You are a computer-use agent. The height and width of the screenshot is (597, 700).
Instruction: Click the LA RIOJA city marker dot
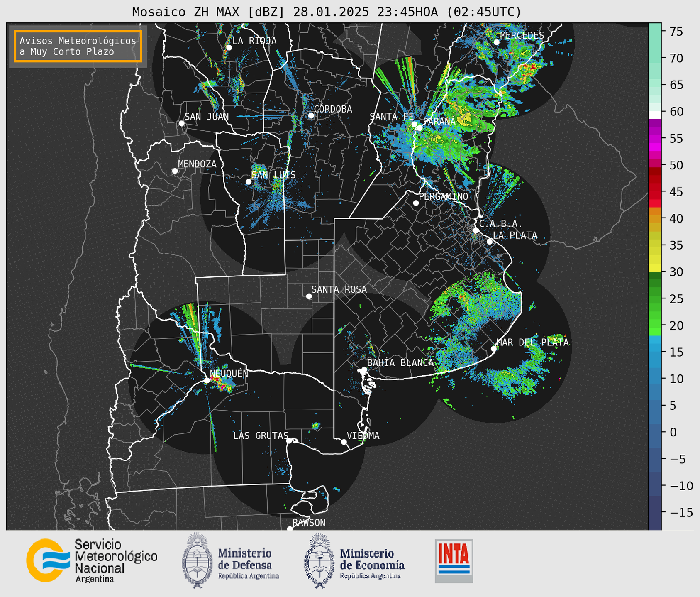[x=229, y=48]
